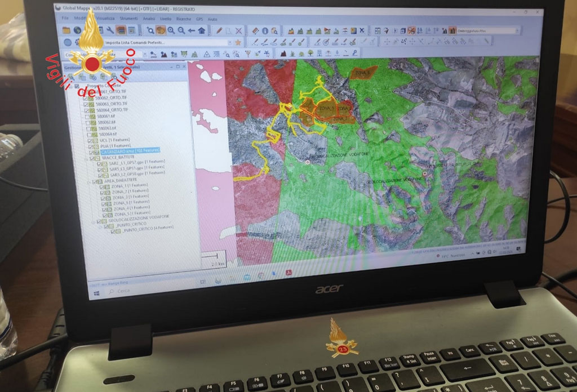Select the Feature Info tool
The width and height of the screenshot is (577, 392).
point(265,31)
